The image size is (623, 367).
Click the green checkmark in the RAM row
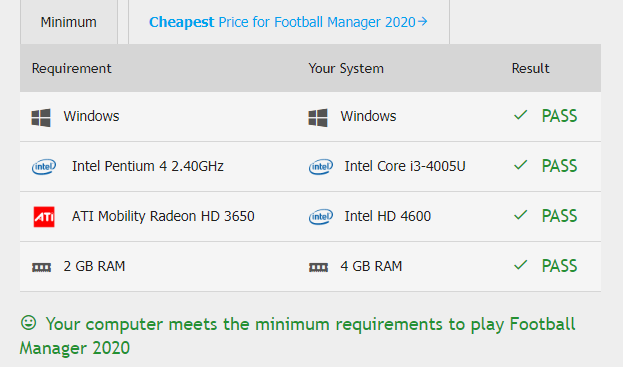520,265
